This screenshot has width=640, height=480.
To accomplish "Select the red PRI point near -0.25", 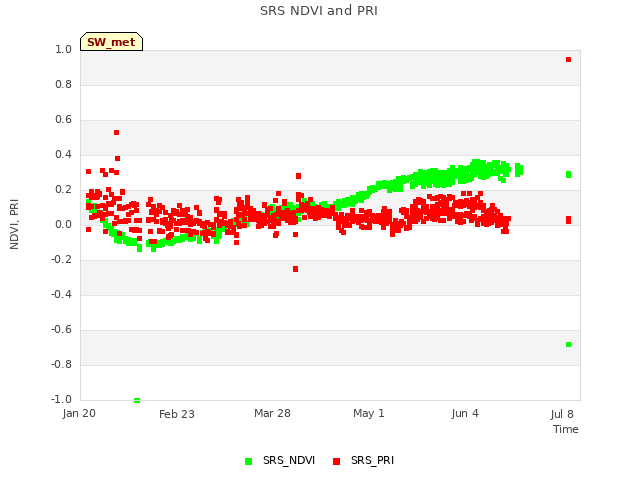I will click(296, 269).
